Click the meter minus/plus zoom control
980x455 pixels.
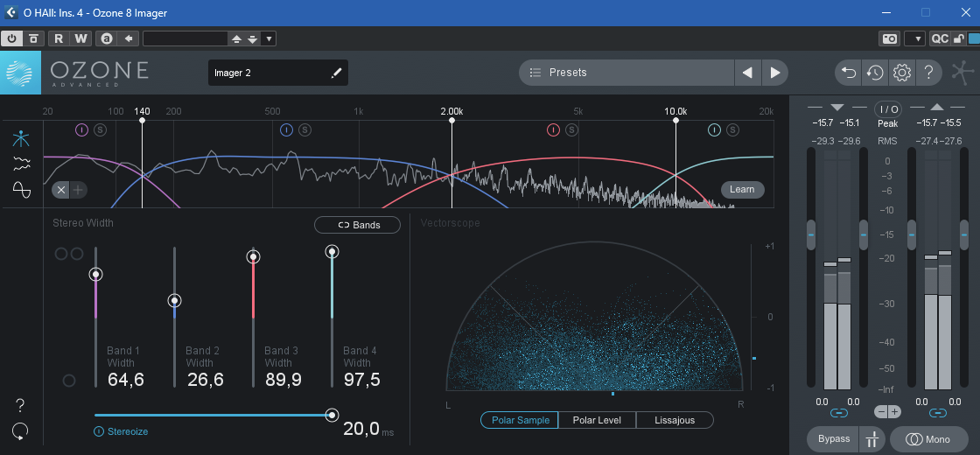coord(887,412)
